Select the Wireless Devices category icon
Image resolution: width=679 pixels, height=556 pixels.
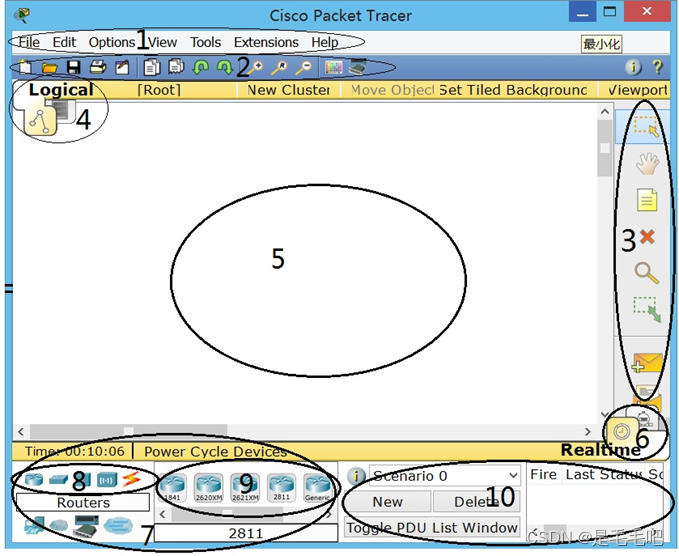[x=107, y=480]
